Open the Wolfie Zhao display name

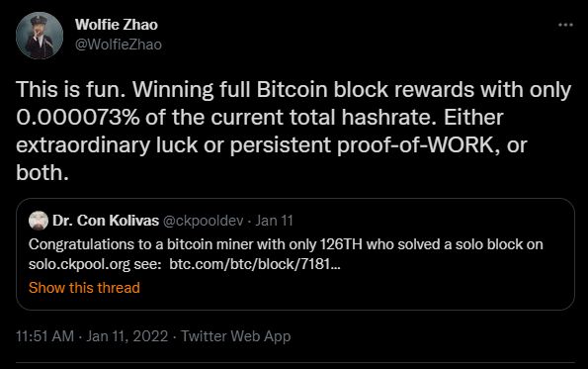click(x=117, y=25)
